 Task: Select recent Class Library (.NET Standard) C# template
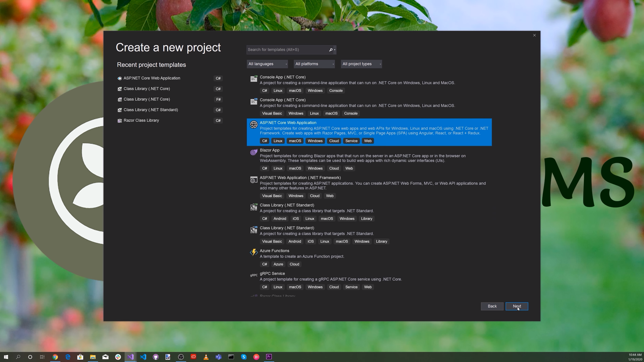170,110
